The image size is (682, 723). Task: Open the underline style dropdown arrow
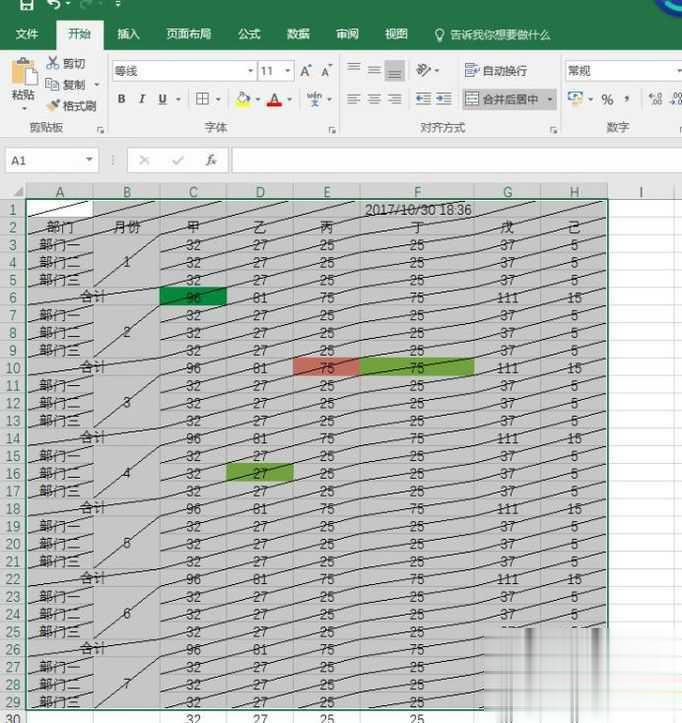178,99
